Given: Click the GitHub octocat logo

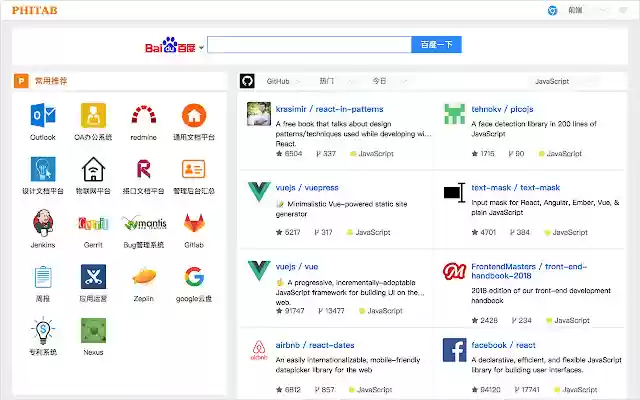Looking at the screenshot, I should click(x=247, y=81).
